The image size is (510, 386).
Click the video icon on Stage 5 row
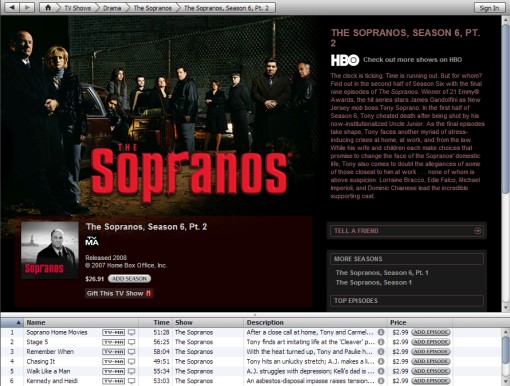pos(132,342)
